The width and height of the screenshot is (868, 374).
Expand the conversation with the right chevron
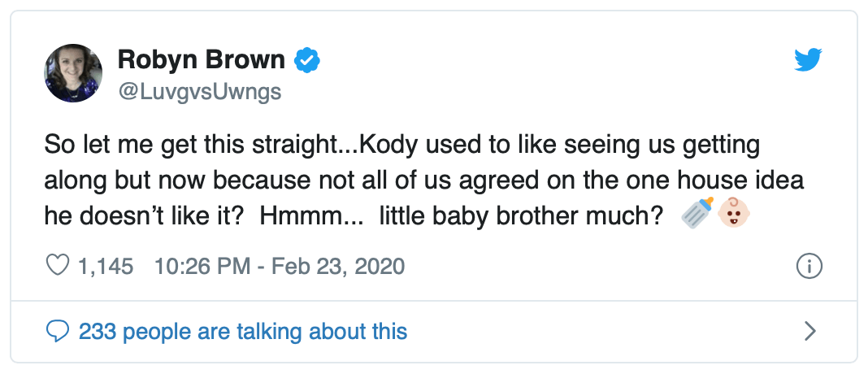click(x=809, y=331)
